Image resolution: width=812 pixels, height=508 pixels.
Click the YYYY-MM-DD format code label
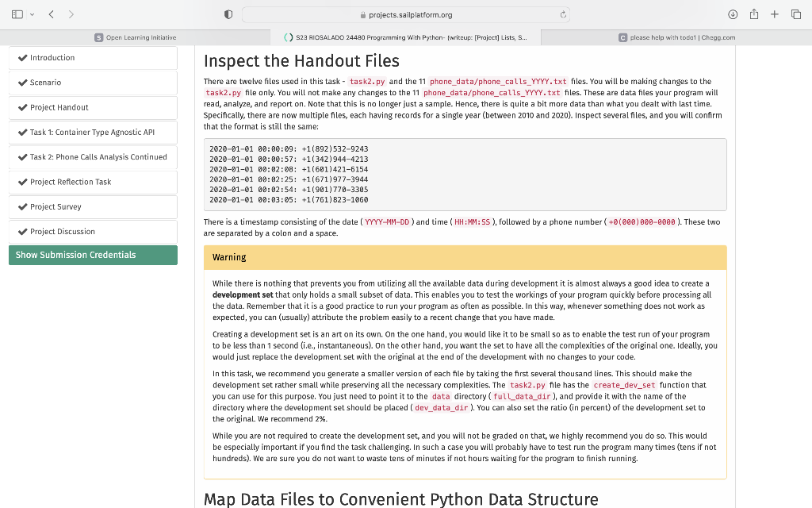tap(387, 222)
